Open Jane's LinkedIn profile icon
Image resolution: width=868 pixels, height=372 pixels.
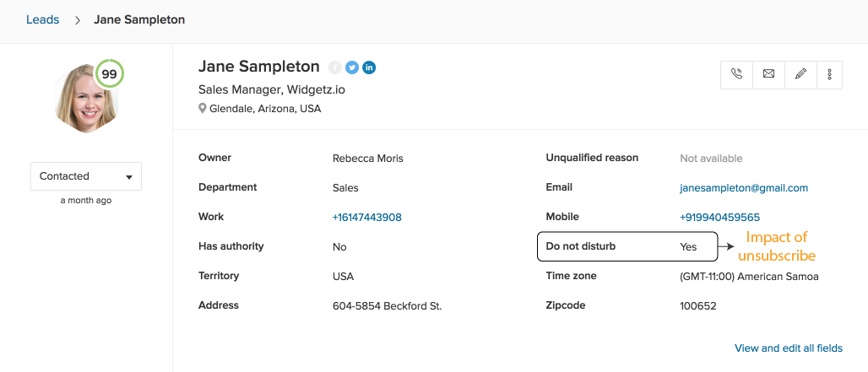[x=369, y=67]
